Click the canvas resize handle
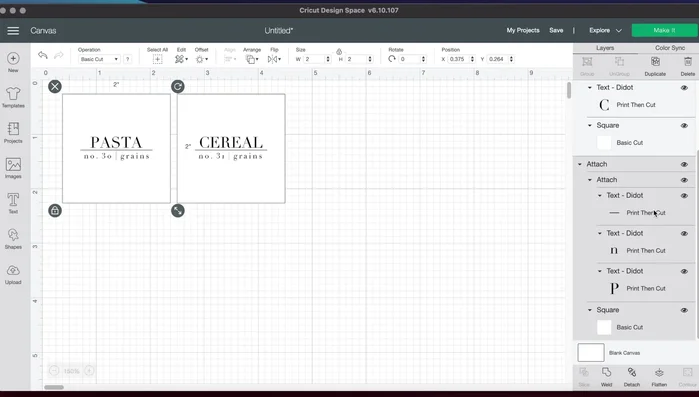 (178, 210)
